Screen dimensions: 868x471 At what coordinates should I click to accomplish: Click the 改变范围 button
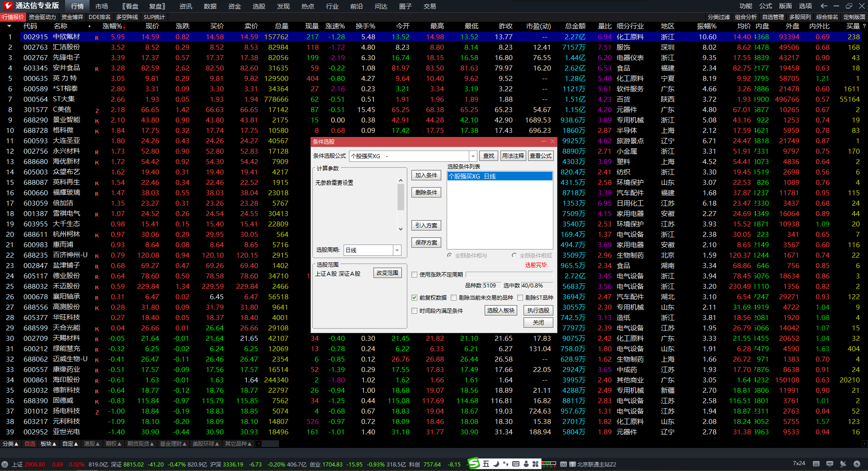[387, 273]
